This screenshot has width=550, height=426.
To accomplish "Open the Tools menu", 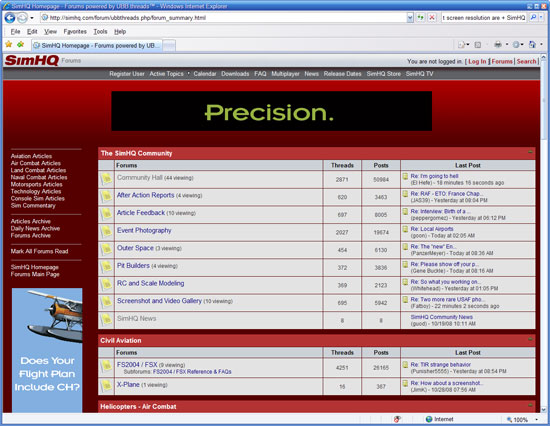I will (x=100, y=32).
